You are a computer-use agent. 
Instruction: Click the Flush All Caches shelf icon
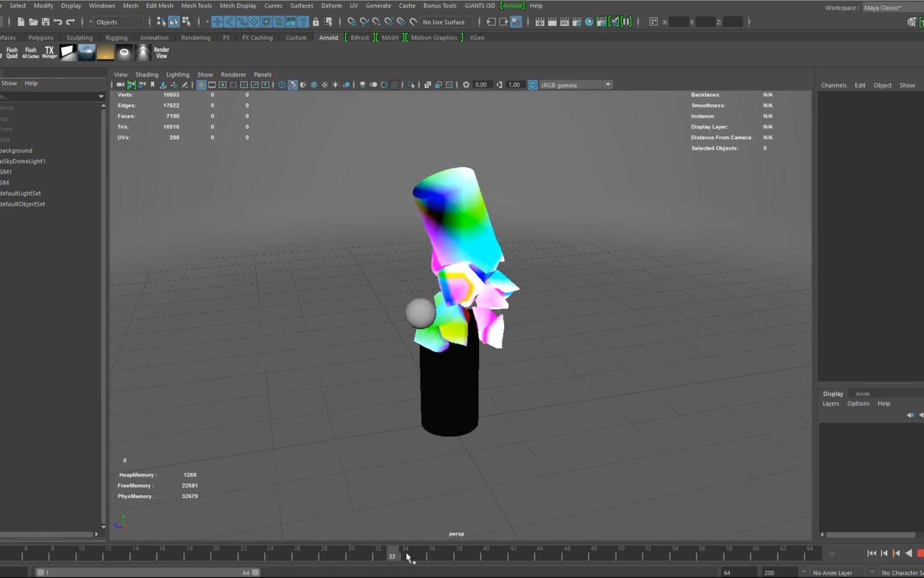pos(30,52)
